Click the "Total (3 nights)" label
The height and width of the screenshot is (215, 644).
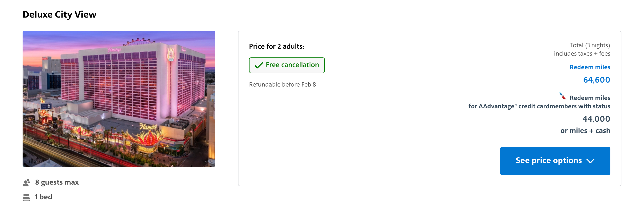tap(590, 45)
